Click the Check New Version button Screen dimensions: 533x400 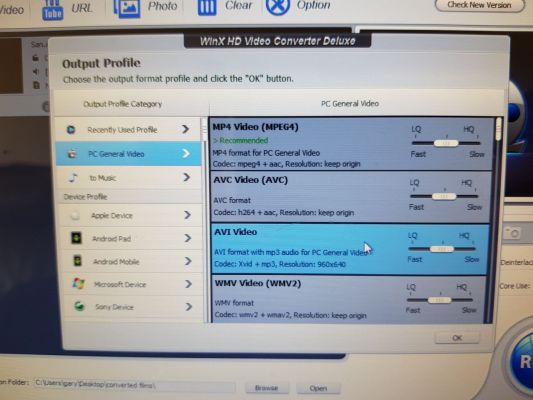click(x=479, y=5)
